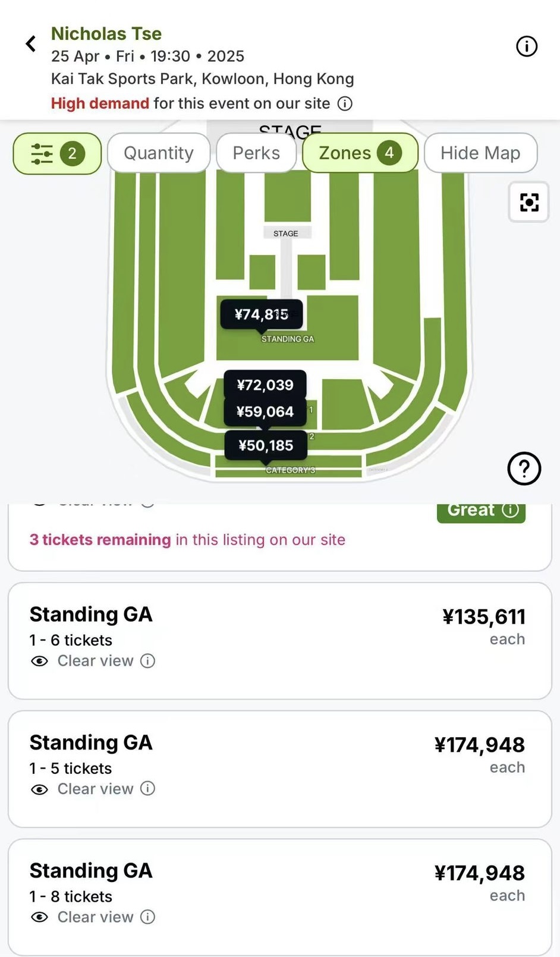Tap info icon on Great badge

pos(511,510)
